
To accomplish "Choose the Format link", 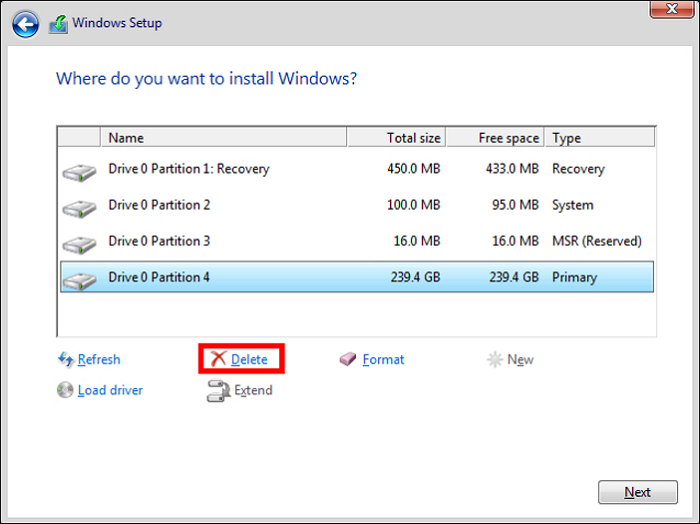I will (383, 359).
